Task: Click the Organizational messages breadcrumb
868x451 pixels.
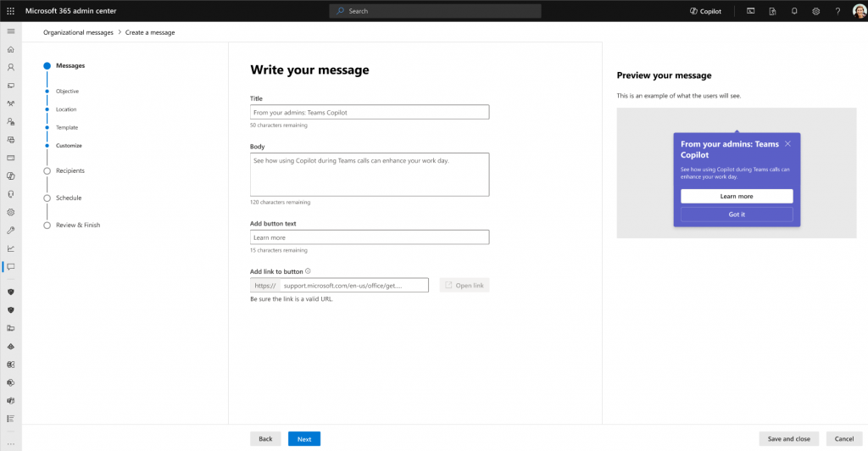Action: (78, 33)
